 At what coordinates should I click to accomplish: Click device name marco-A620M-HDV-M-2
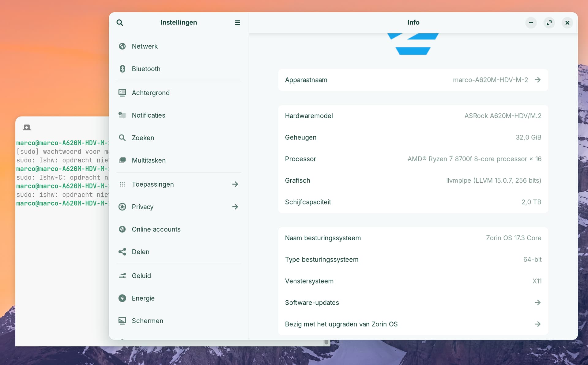pos(490,80)
